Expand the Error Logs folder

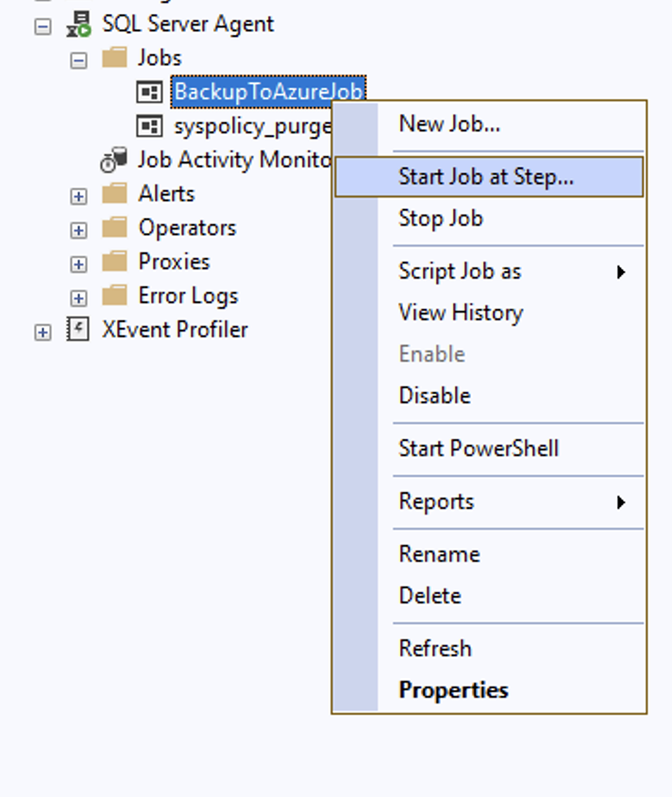pyautogui.click(x=78, y=298)
